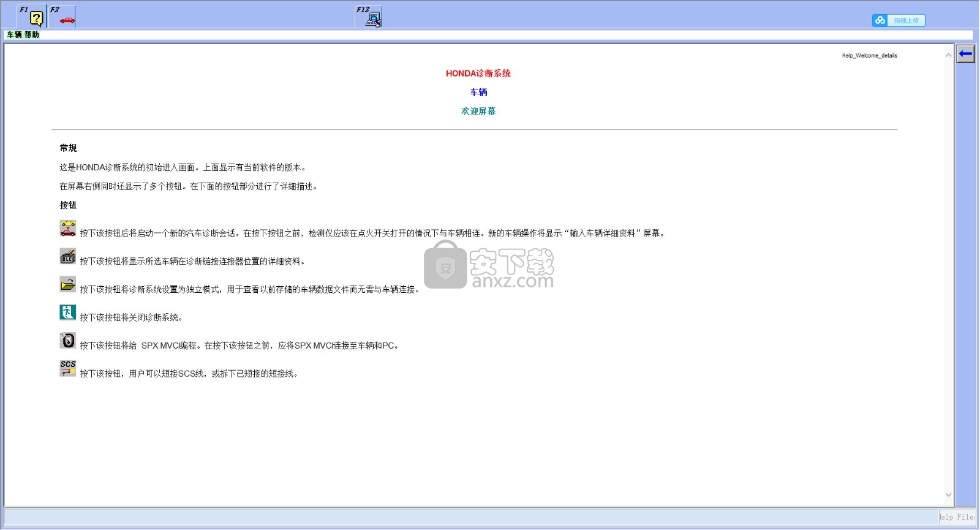Click the text 按下该按钮将关闭诊断系统

coord(131,317)
